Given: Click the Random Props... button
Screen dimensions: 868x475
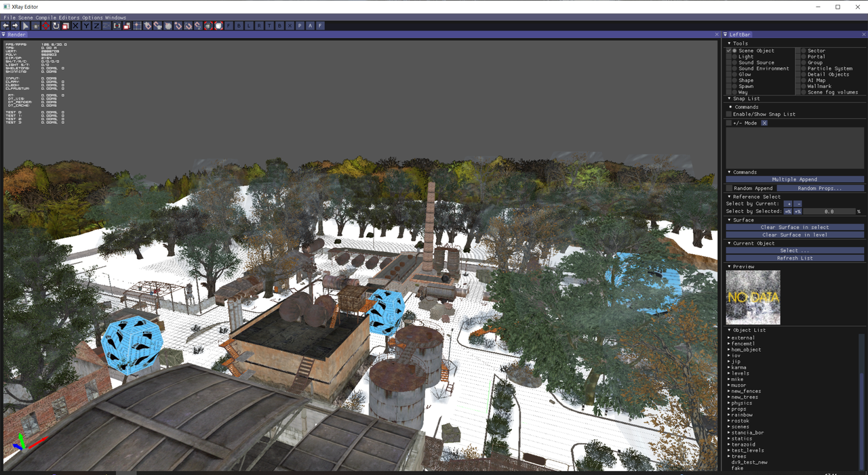Looking at the screenshot, I should click(x=820, y=188).
